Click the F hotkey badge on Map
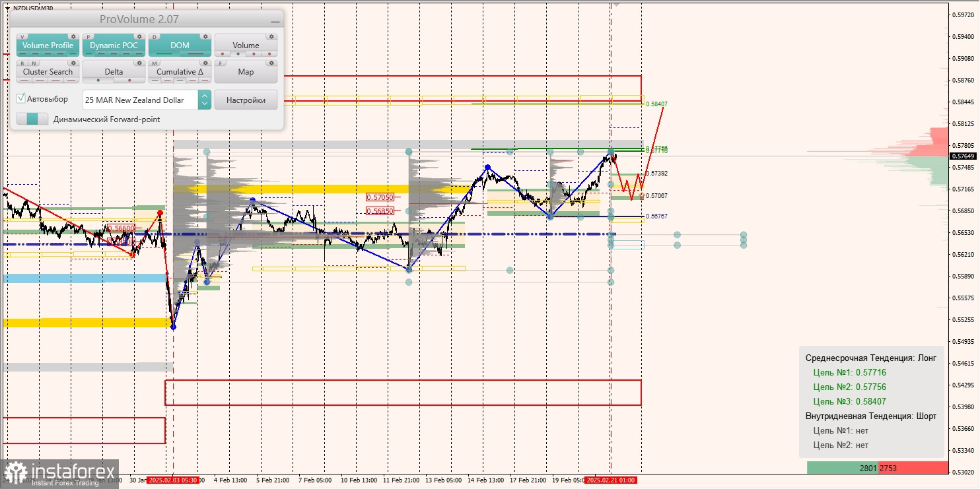980x489 pixels. tap(221, 63)
